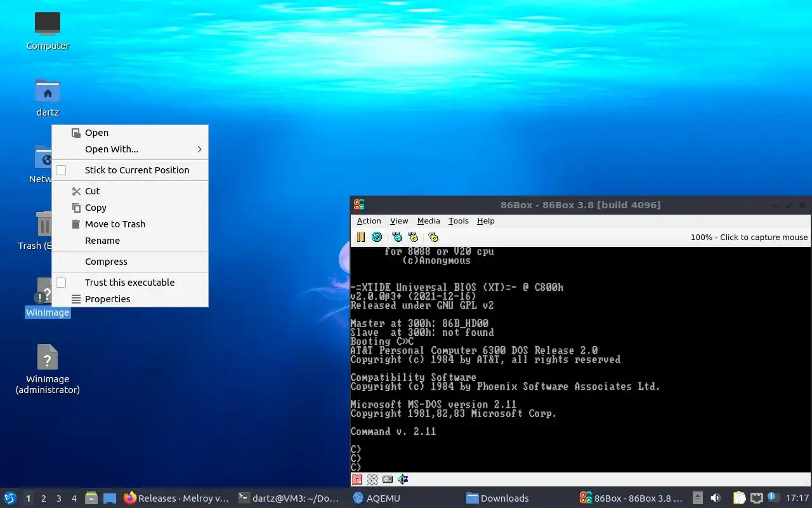Open Properties from context menu
The image size is (812, 508).
pyautogui.click(x=130, y=299)
